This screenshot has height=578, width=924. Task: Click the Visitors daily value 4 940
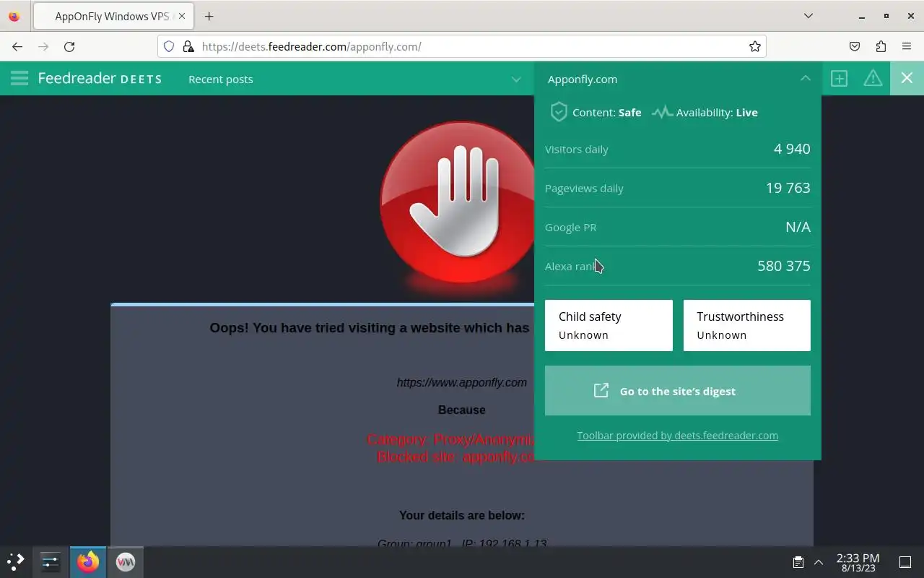point(792,149)
